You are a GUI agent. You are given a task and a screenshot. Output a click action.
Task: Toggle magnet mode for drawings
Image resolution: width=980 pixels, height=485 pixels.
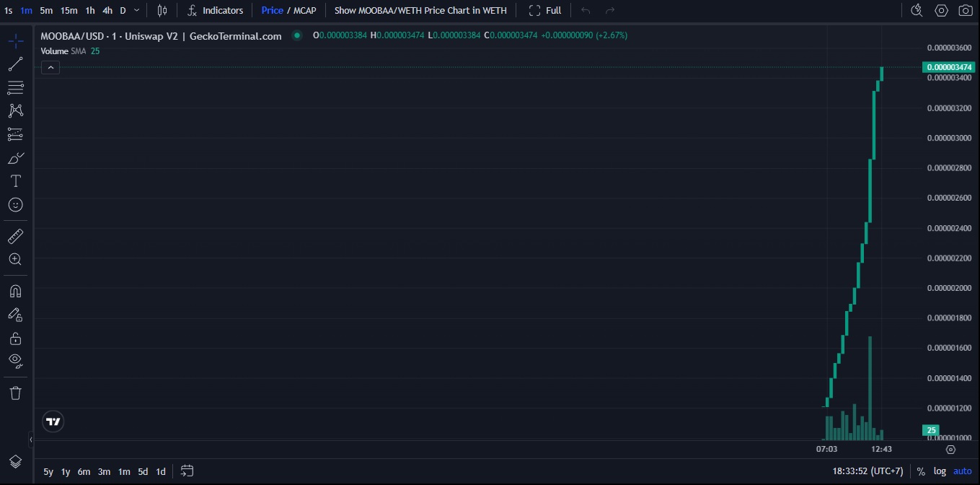[15, 291]
